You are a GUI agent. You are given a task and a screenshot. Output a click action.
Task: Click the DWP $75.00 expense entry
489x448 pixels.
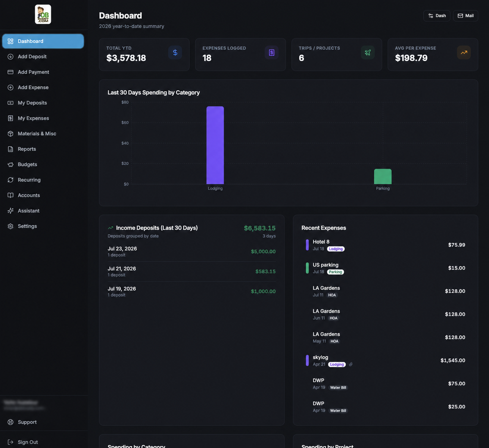(385, 383)
